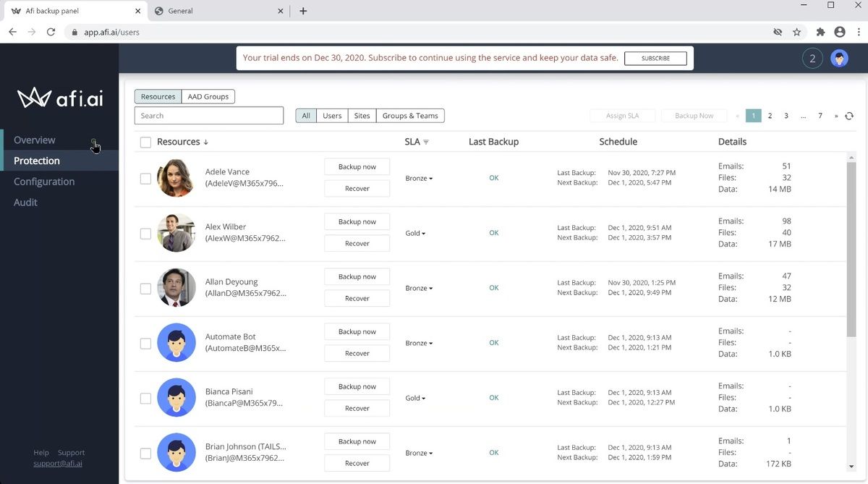The height and width of the screenshot is (484, 868).
Task: Open the browser extensions puzzle icon
Action: pos(820,32)
